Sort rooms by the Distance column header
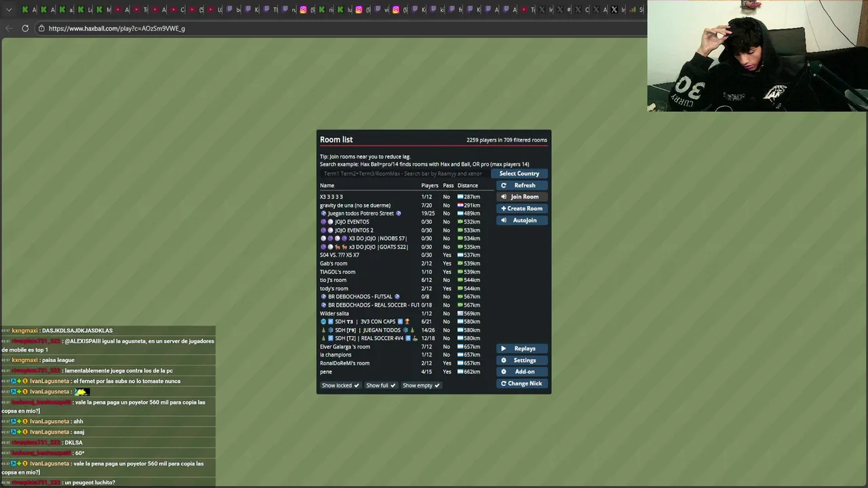 point(468,186)
